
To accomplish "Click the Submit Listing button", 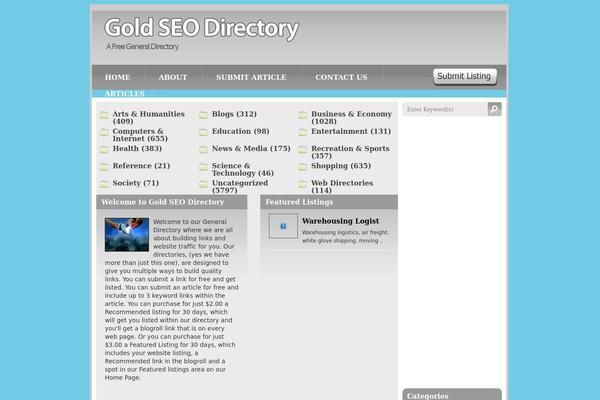I will [x=465, y=76].
